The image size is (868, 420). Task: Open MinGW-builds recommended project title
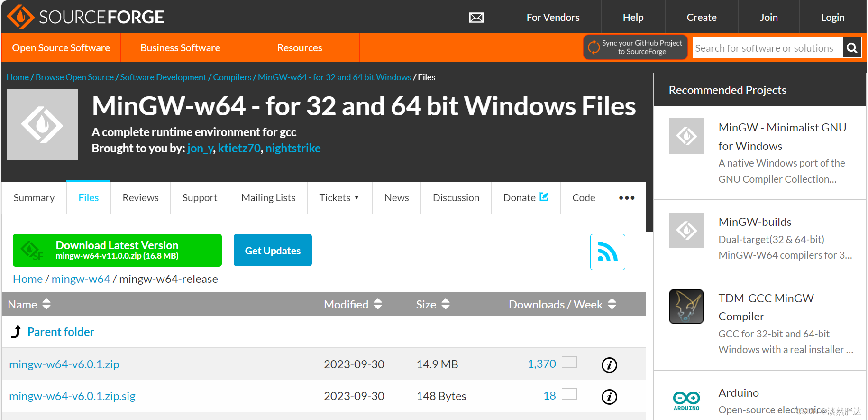(755, 222)
